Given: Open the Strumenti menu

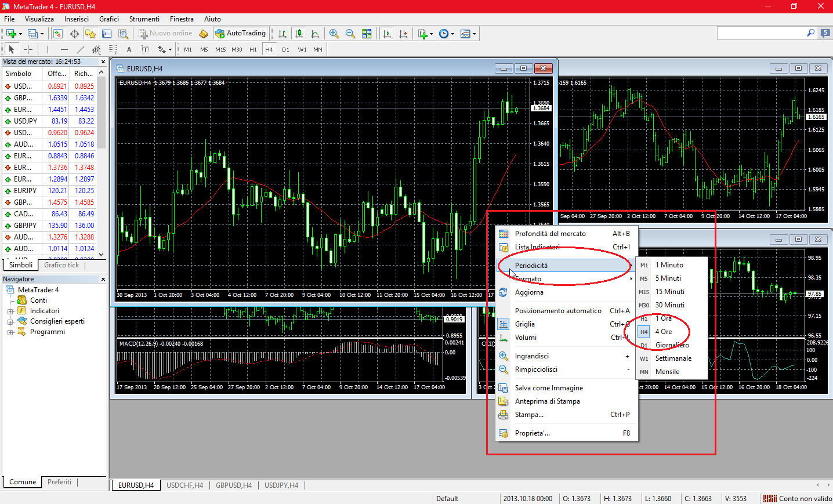Looking at the screenshot, I should [144, 19].
